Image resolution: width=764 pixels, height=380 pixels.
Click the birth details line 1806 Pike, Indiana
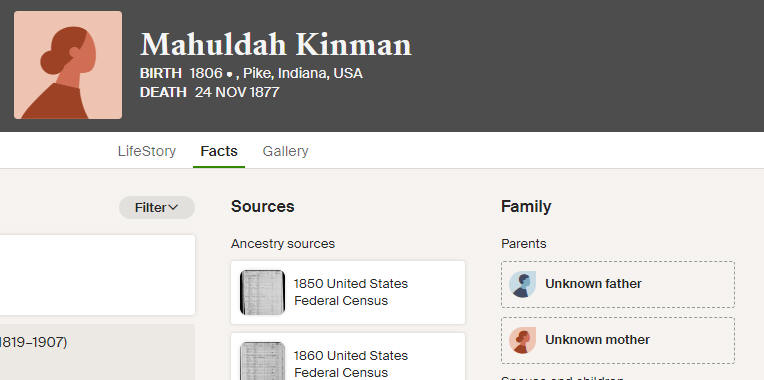tap(251, 74)
